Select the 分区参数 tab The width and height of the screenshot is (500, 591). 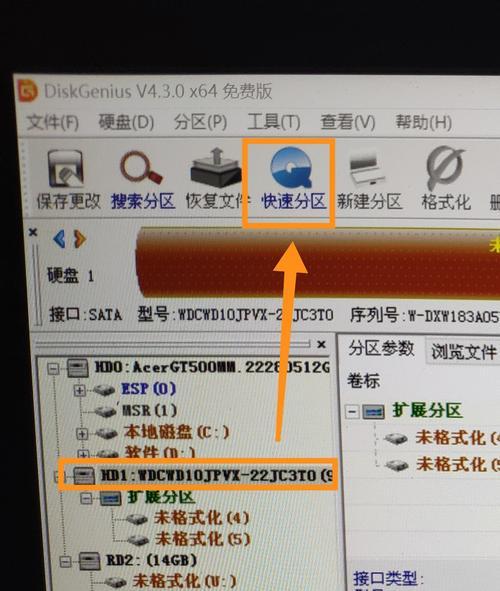click(381, 348)
